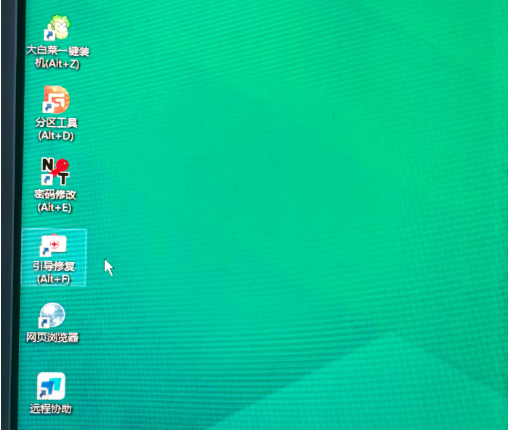Click the 远程协助 text label

click(x=51, y=409)
